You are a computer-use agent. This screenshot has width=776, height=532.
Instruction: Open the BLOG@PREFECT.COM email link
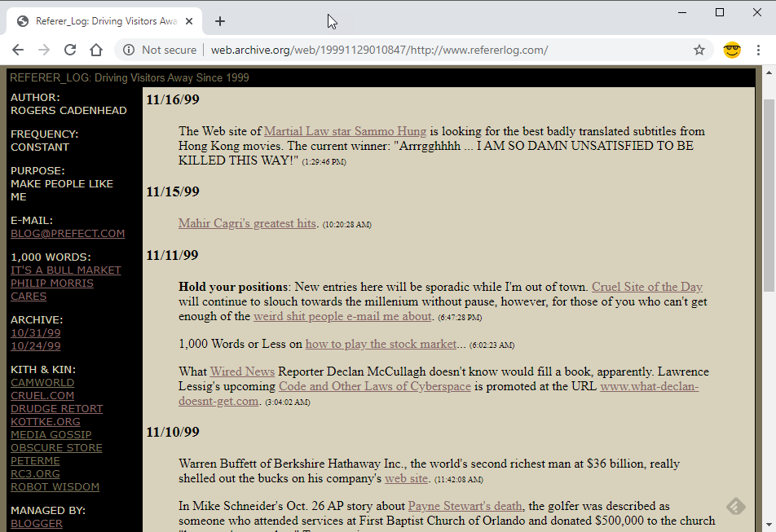click(x=68, y=233)
